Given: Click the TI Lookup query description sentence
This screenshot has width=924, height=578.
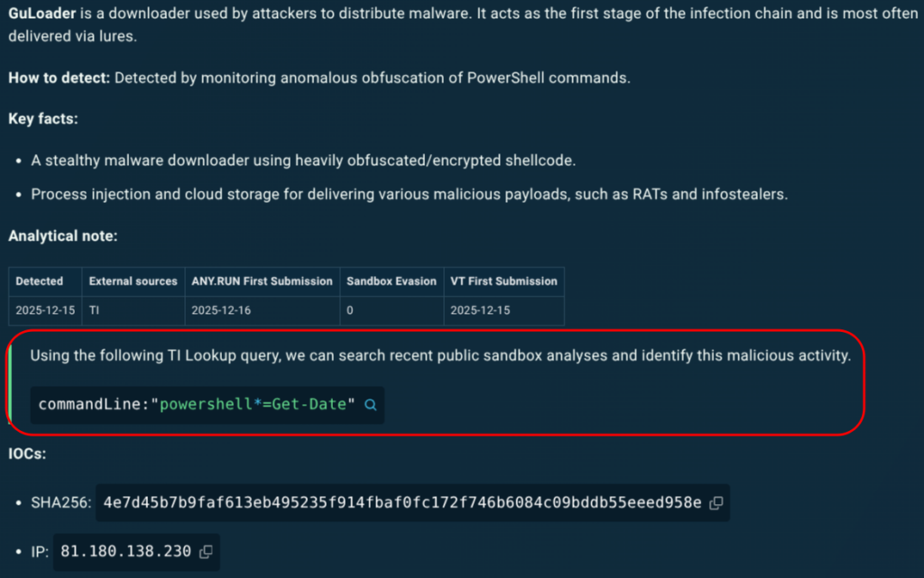Looking at the screenshot, I should [x=439, y=355].
